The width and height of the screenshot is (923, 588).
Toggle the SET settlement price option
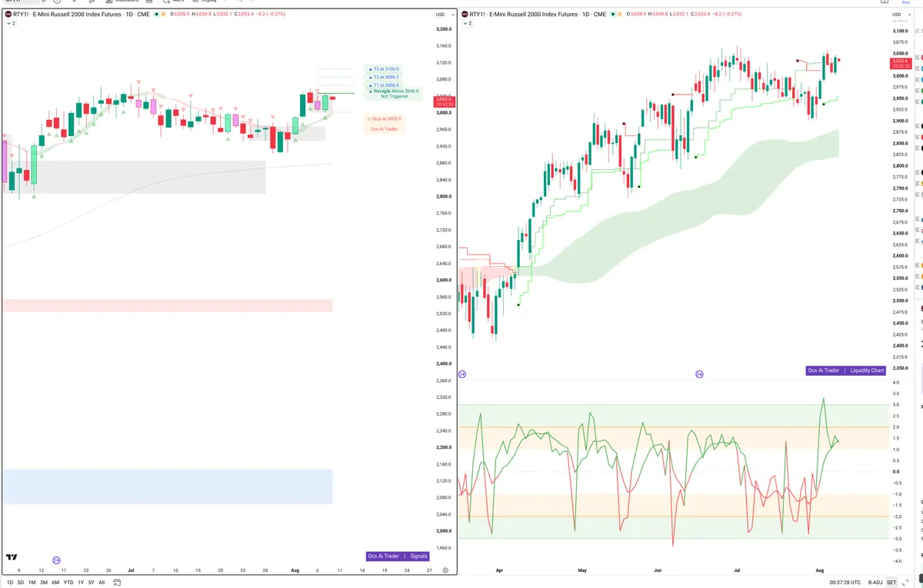(891, 583)
